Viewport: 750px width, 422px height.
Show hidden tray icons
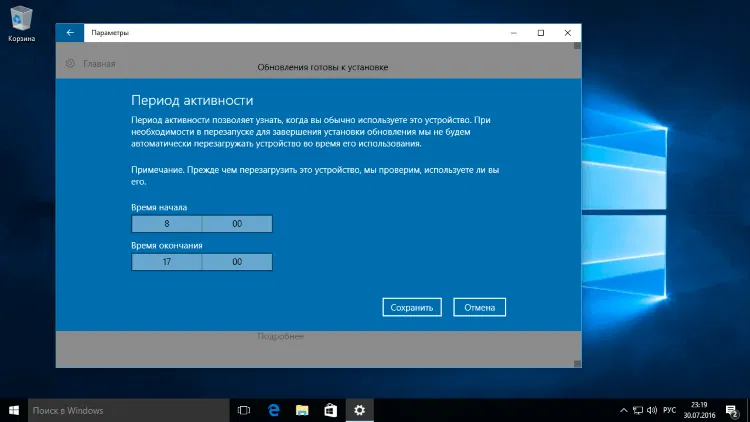pyautogui.click(x=624, y=410)
